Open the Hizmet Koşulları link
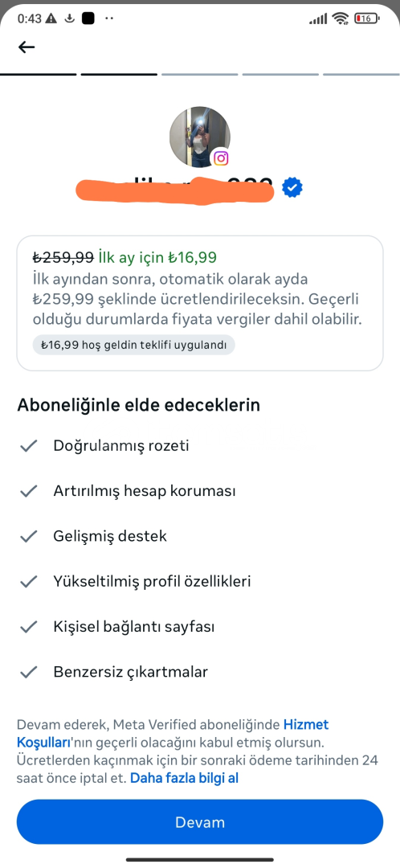 (173, 733)
